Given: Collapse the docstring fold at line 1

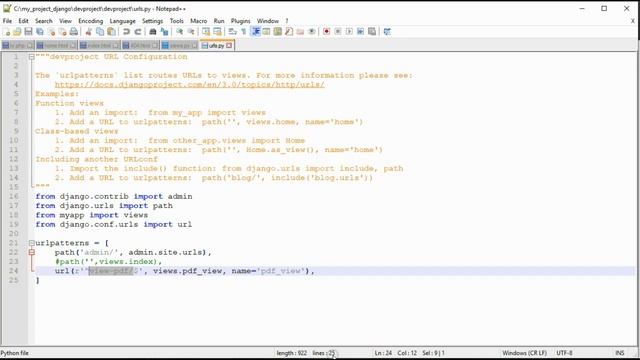Looking at the screenshot, I should [x=31, y=57].
